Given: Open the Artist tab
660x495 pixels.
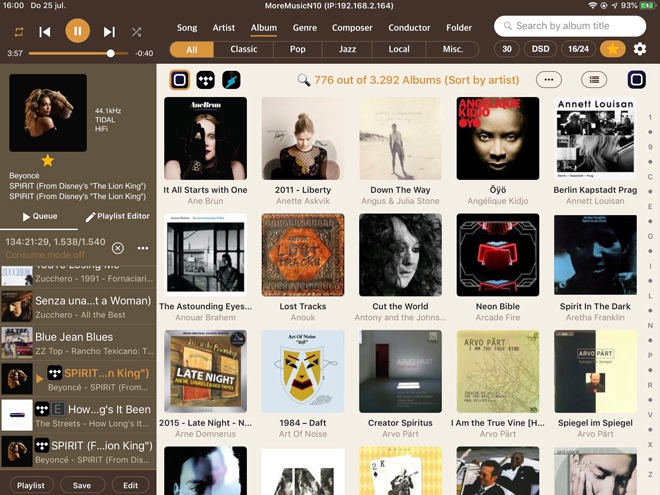Looking at the screenshot, I should 224,28.
